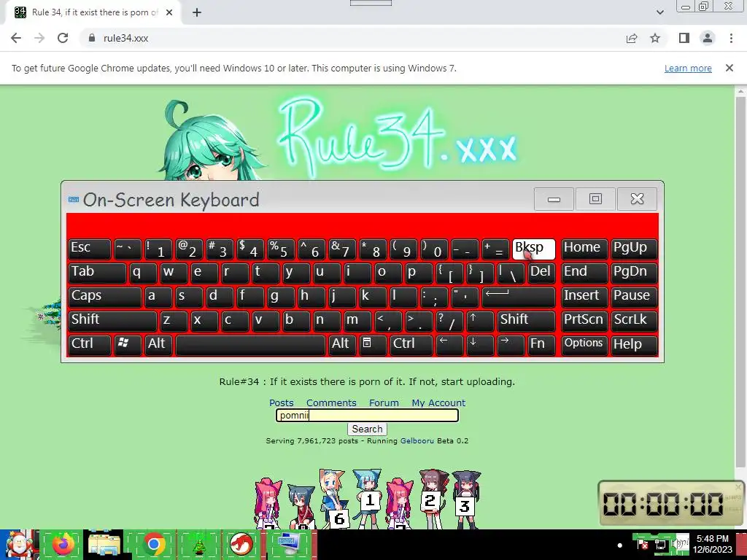The width and height of the screenshot is (747, 560).
Task: Click the number 5 key
Action: coord(281,249)
